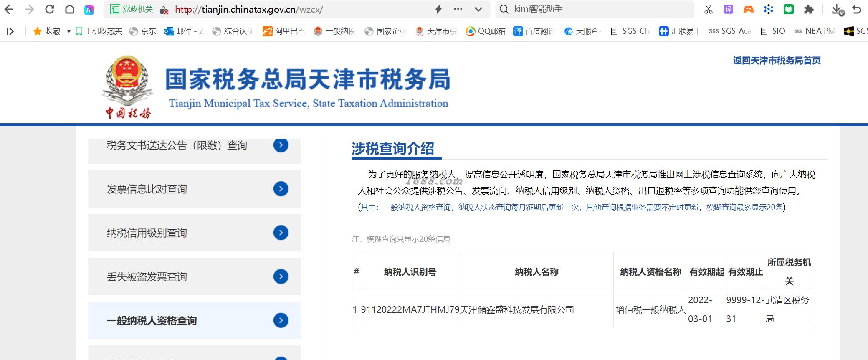
Task: Click the search magnifier icon
Action: 504,9
